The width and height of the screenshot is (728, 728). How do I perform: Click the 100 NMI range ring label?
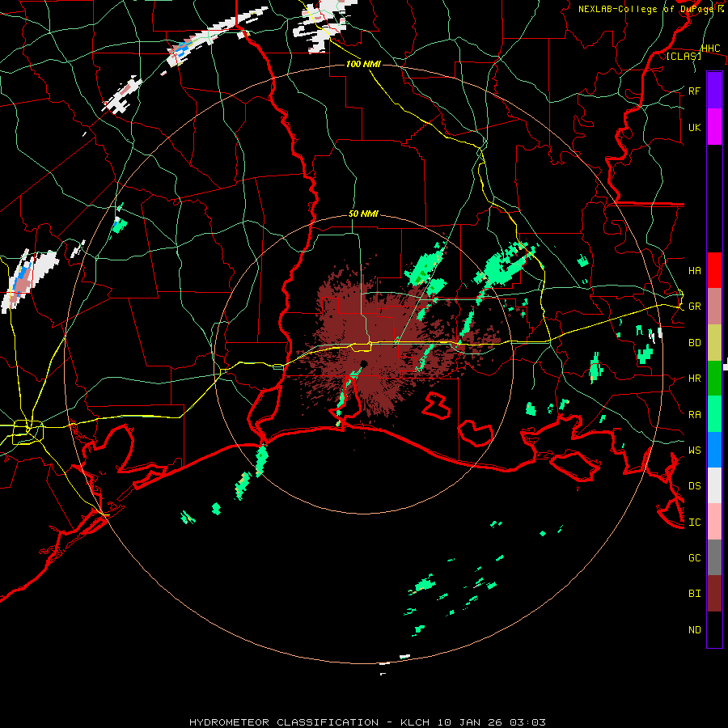[363, 64]
